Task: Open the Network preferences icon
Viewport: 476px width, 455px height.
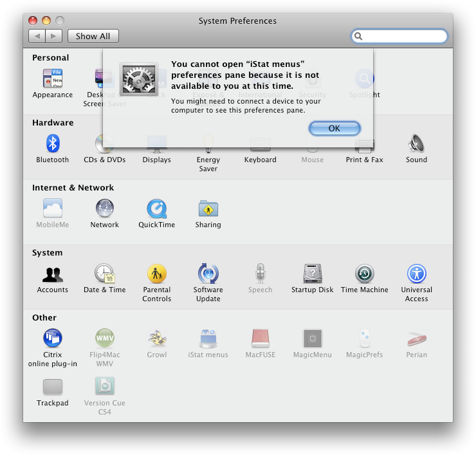Action: coord(105,209)
